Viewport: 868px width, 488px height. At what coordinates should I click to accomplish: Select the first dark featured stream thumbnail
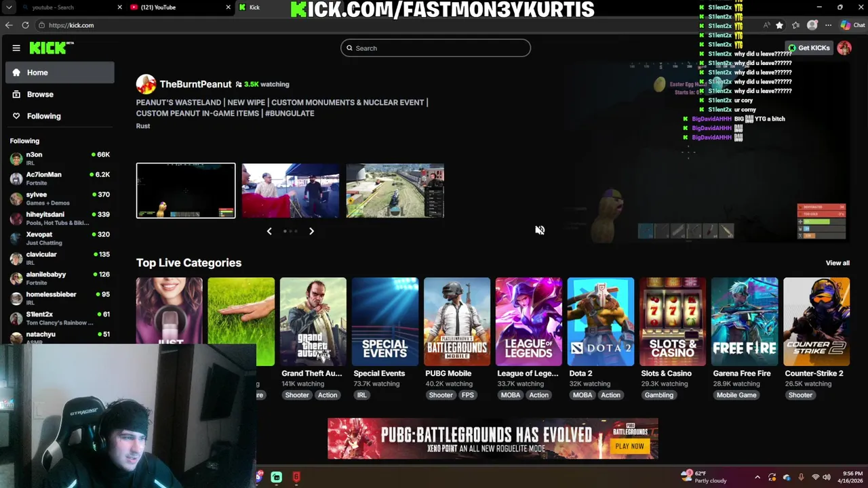tap(186, 190)
